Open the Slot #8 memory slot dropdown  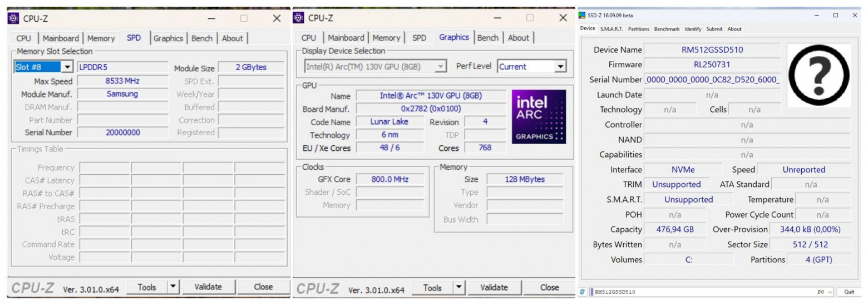(68, 67)
